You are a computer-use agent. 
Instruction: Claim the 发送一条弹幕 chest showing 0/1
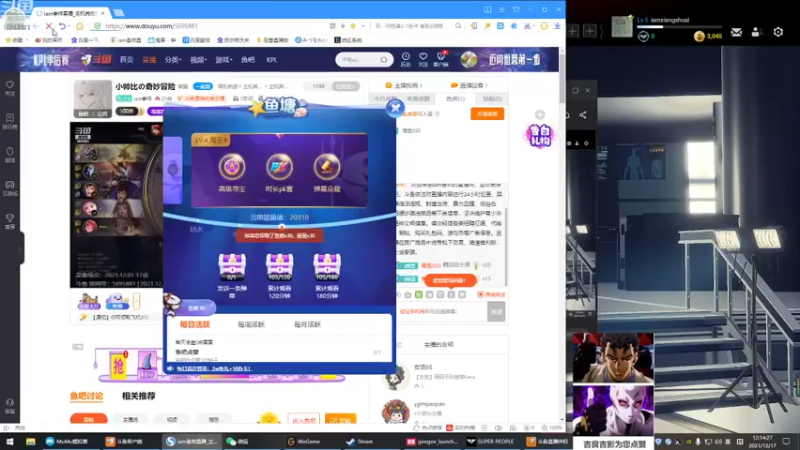point(232,266)
